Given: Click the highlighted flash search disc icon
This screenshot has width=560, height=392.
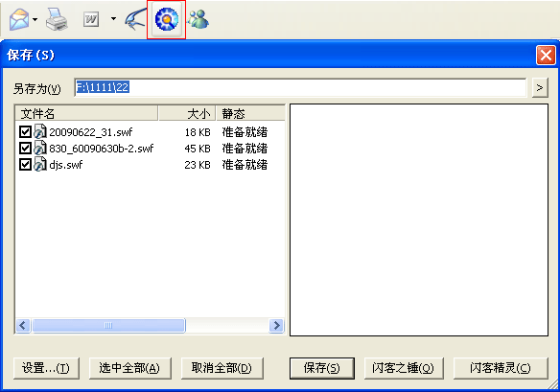Looking at the screenshot, I should pos(167,19).
